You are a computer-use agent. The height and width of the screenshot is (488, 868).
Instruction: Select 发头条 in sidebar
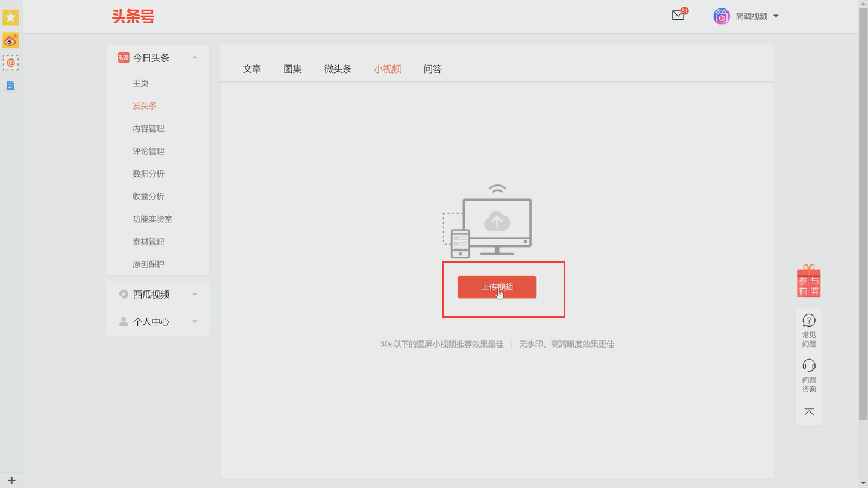click(145, 106)
